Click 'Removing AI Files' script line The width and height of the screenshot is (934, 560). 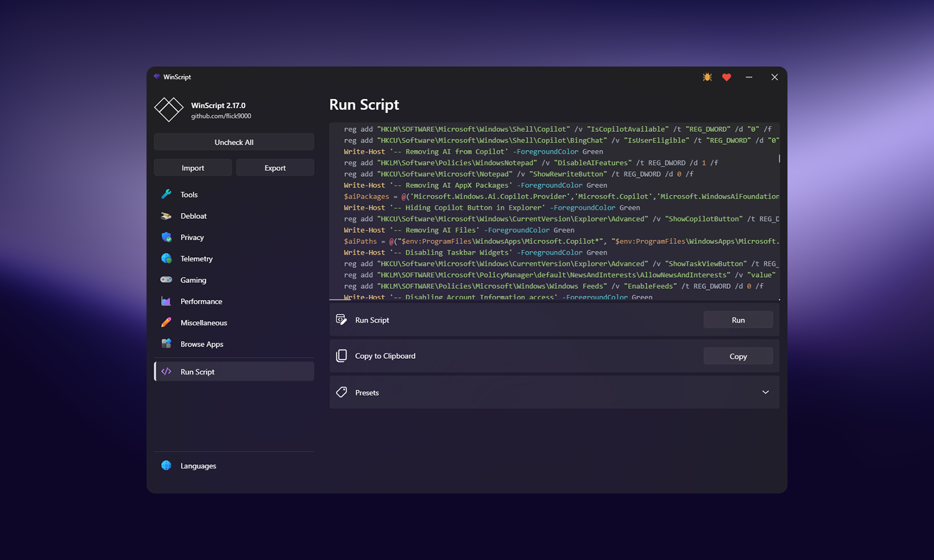[459, 230]
